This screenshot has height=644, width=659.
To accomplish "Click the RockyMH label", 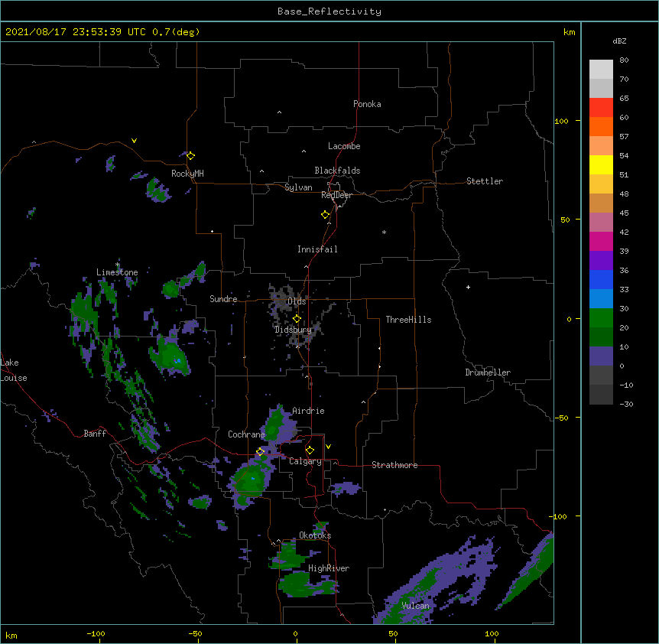I will 187,174.
